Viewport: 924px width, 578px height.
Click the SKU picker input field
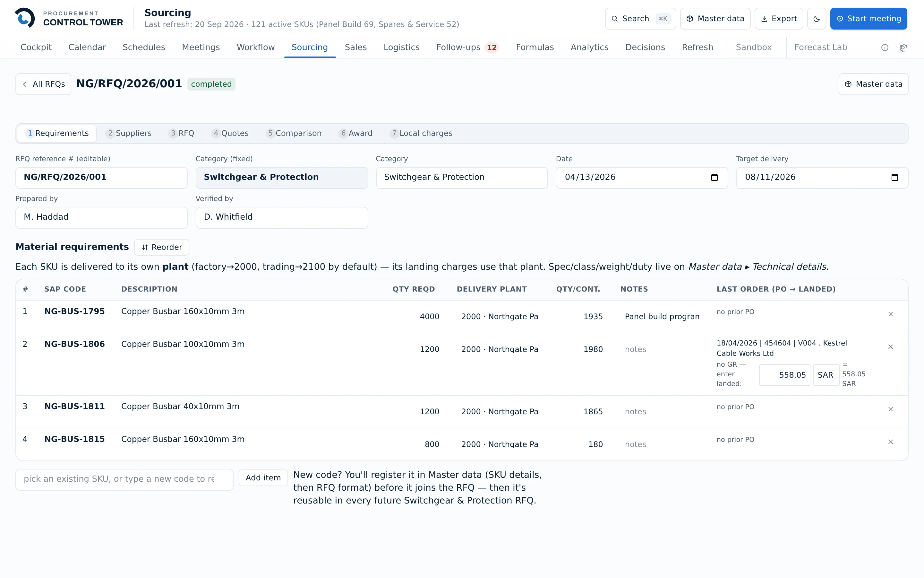(124, 479)
